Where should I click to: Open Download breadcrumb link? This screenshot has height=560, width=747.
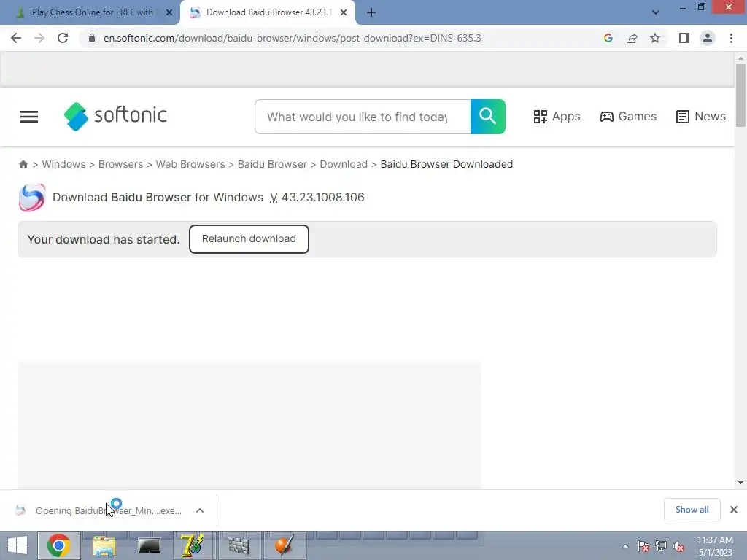[344, 164]
